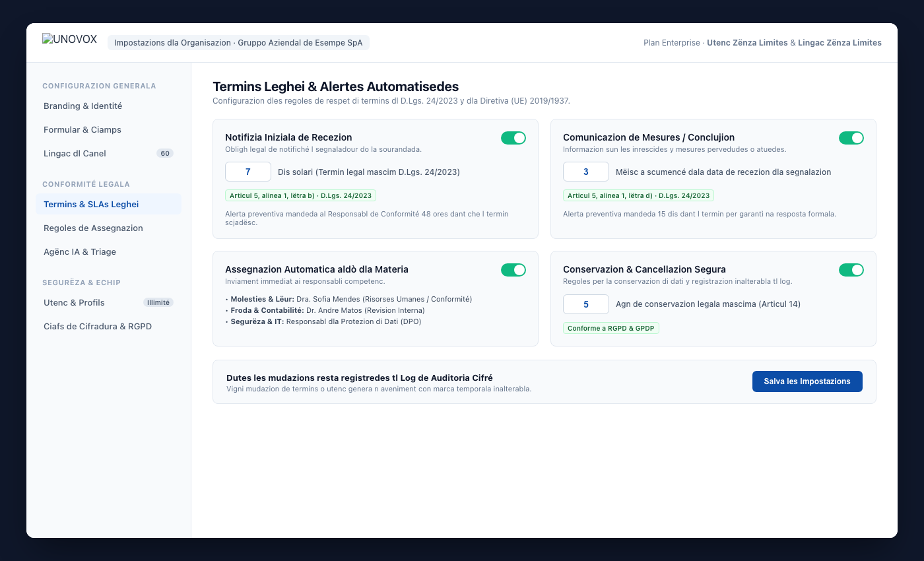Disable Comunicazion de Mesures / Conclujion switch
The height and width of the screenshot is (561, 924).
click(x=851, y=138)
